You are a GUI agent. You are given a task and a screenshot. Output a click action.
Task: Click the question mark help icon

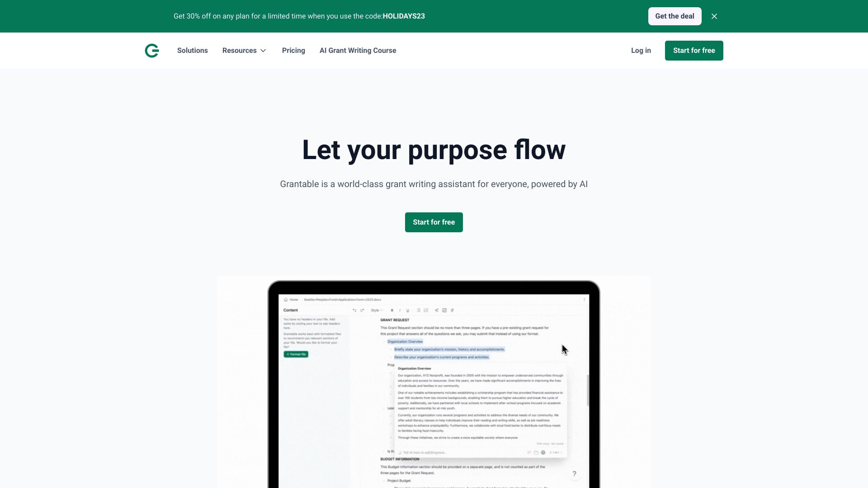point(574,474)
